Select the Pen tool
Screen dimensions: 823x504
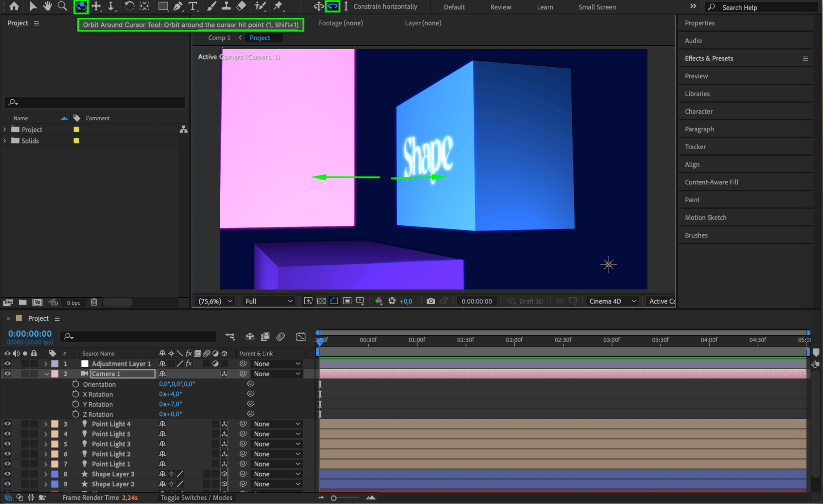tap(178, 6)
